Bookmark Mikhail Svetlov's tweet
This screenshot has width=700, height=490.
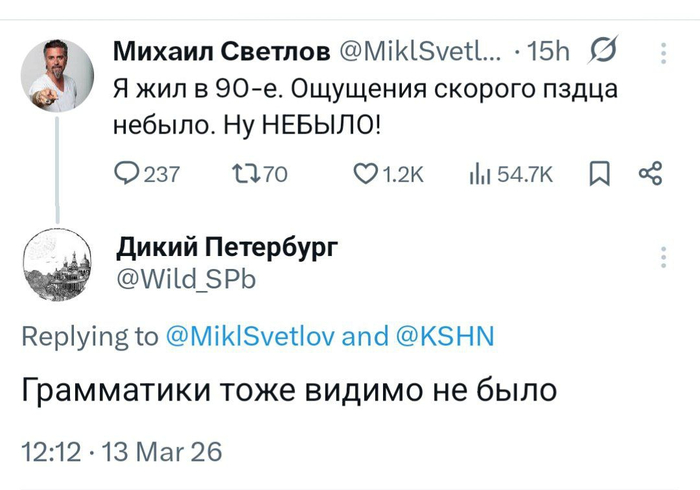pos(598,174)
